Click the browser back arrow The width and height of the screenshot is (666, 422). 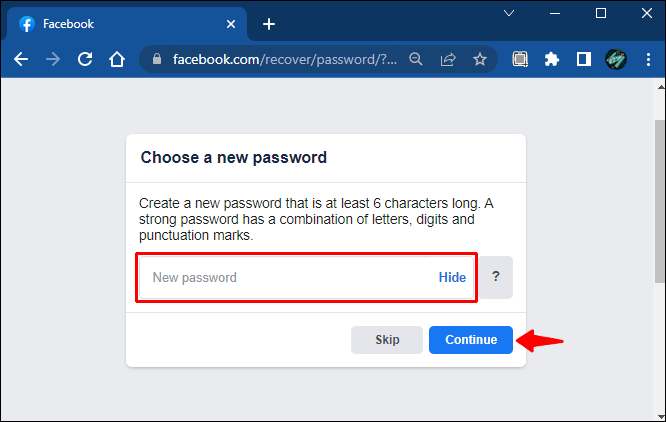click(21, 59)
